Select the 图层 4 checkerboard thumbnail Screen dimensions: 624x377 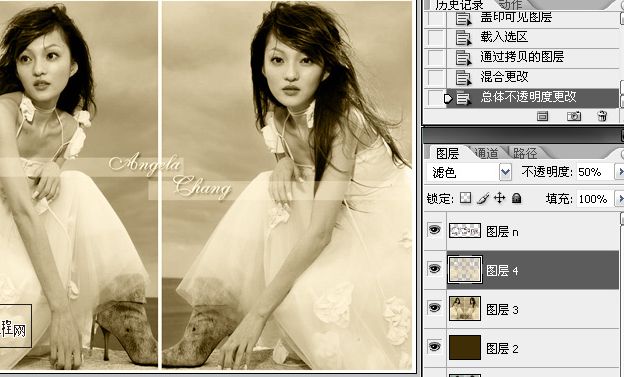tap(465, 270)
